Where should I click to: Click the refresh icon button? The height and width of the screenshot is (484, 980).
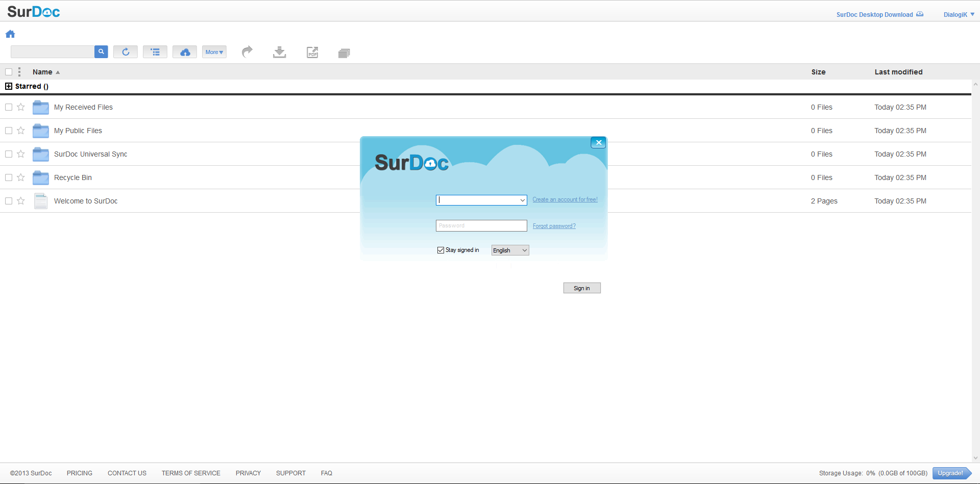click(126, 52)
